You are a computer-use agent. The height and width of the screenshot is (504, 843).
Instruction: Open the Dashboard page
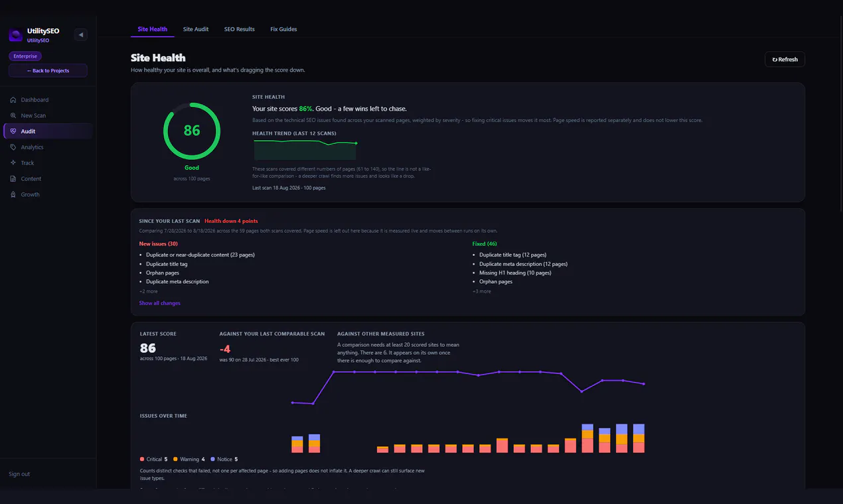(x=48, y=99)
